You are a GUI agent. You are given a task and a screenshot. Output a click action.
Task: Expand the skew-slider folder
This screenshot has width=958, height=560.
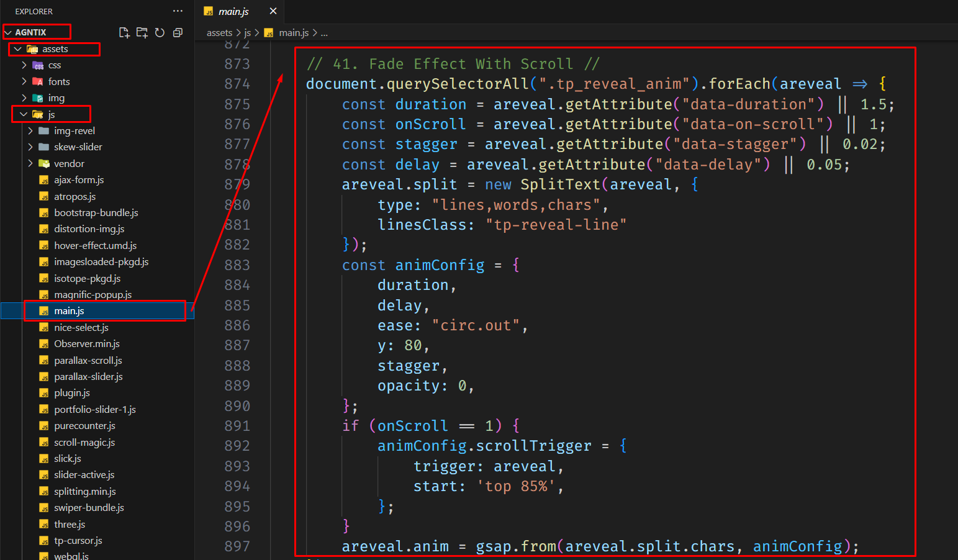point(78,147)
